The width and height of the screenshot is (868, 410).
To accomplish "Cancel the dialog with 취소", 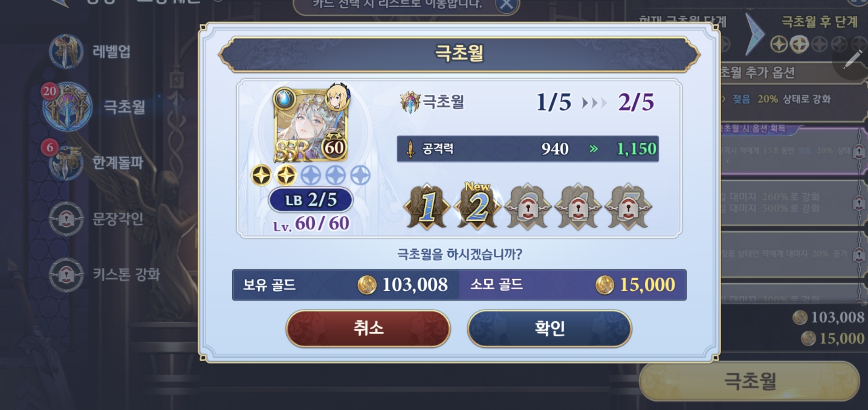I will pos(368,328).
